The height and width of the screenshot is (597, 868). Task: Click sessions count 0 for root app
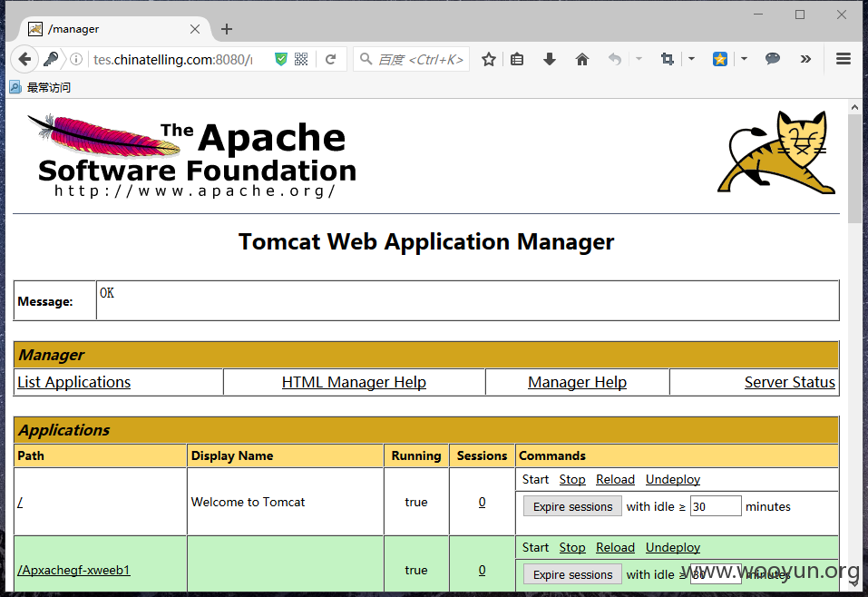[x=483, y=502]
